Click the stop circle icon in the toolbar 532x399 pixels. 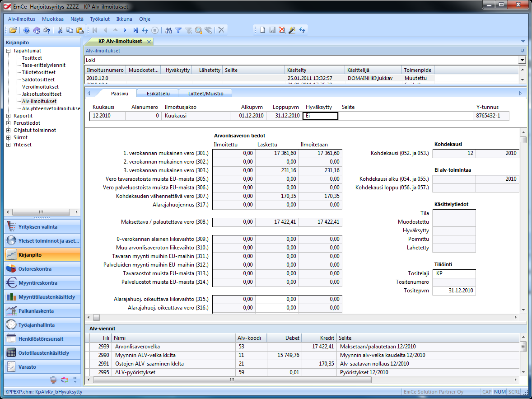pos(155,30)
